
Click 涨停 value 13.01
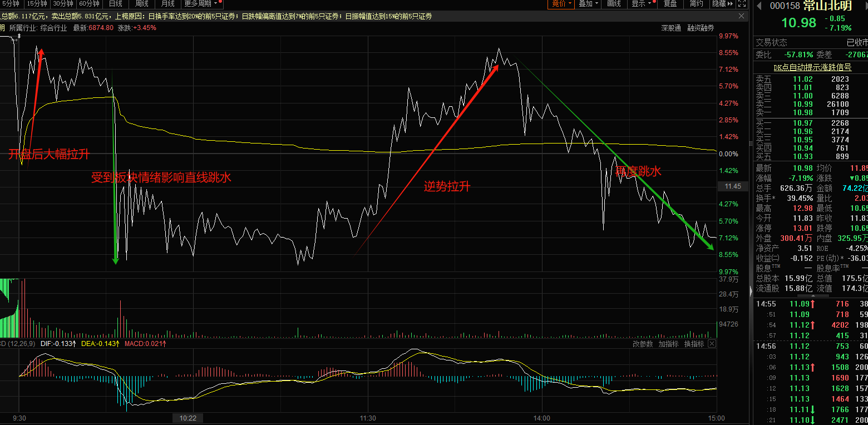click(803, 228)
